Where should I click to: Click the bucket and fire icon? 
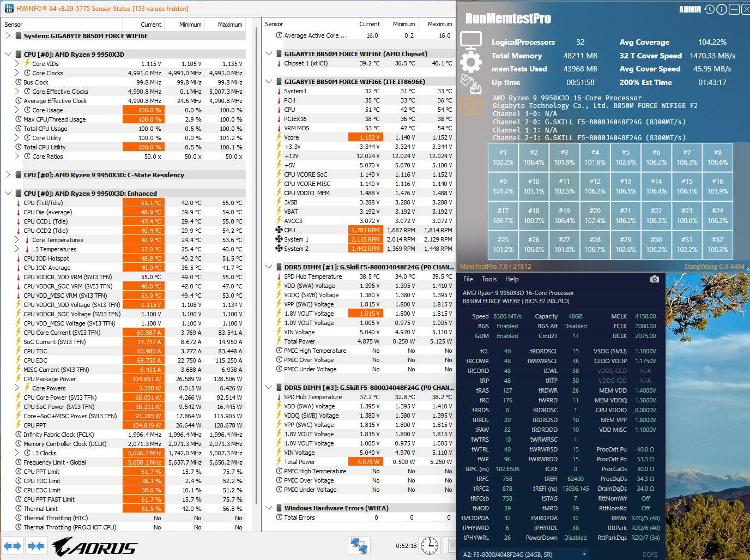pos(470,84)
